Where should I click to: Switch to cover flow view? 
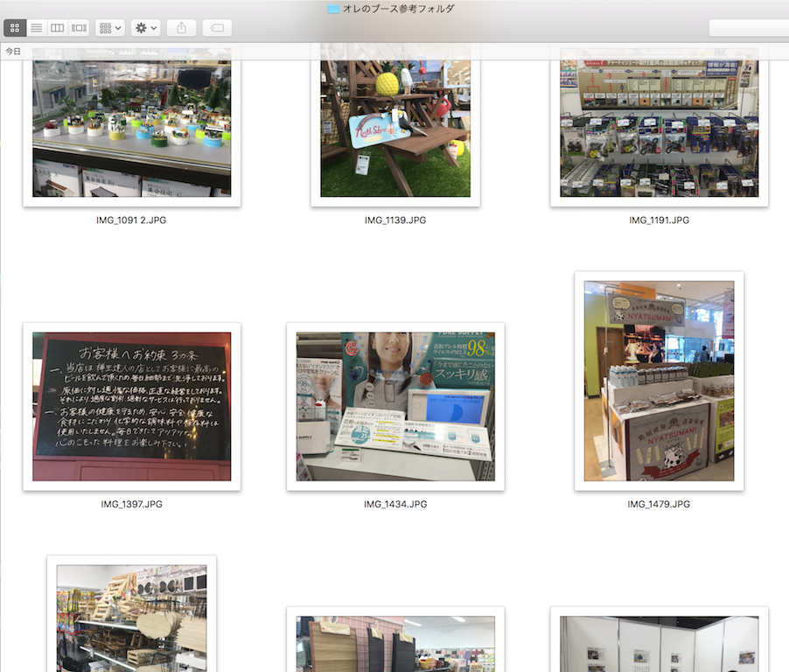79,28
